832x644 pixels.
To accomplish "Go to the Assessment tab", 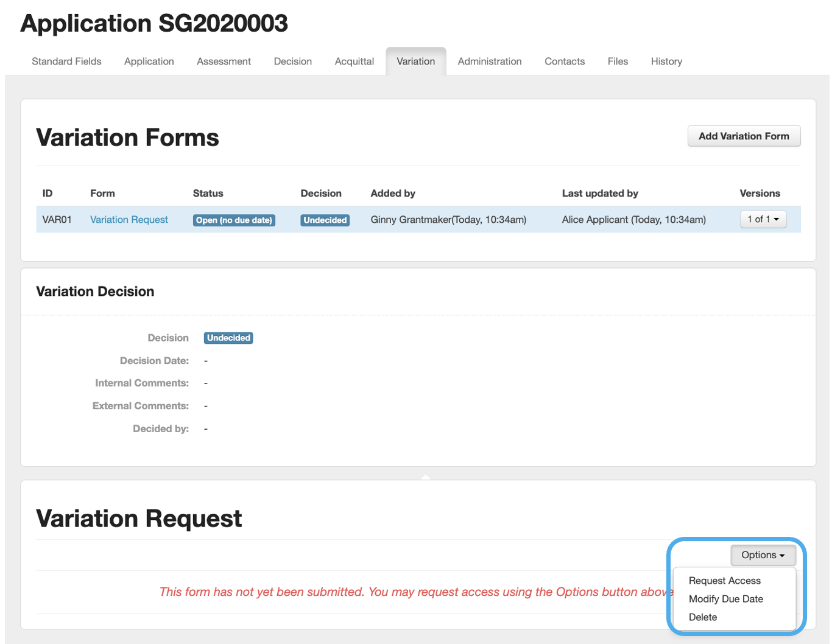I will (224, 61).
